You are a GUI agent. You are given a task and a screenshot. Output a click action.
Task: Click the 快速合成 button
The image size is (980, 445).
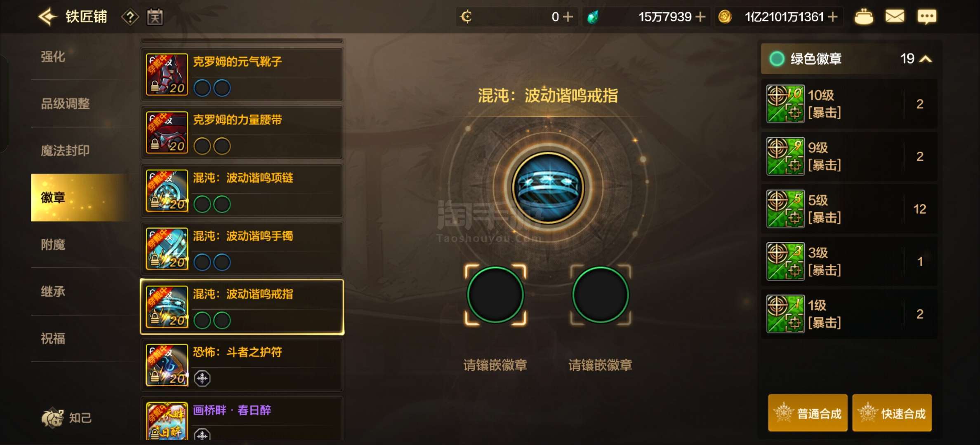892,413
